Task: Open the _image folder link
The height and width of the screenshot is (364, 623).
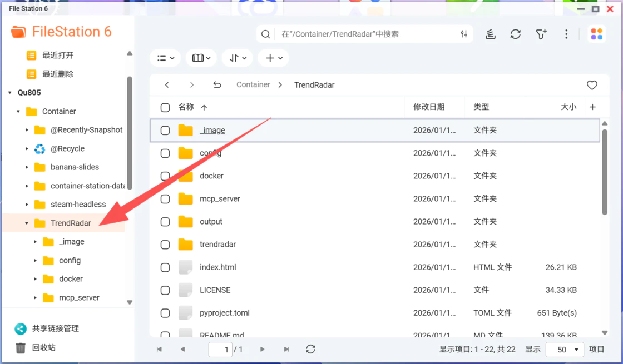Action: (212, 130)
